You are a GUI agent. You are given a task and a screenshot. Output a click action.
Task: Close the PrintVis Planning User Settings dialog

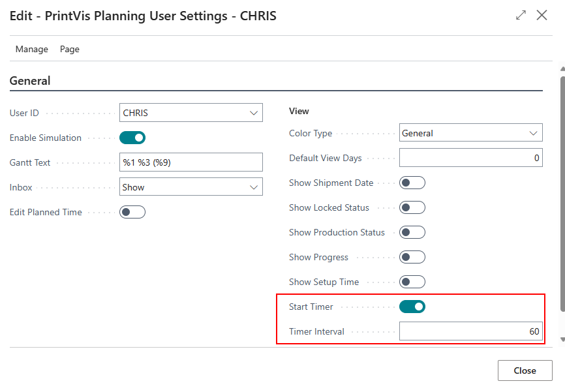click(542, 15)
